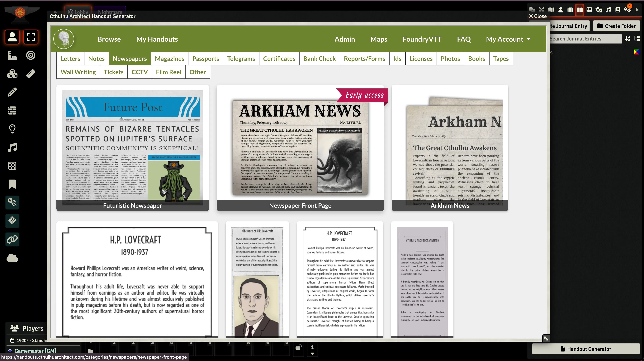Select the Lighting controls lightbulb tool

[12, 129]
